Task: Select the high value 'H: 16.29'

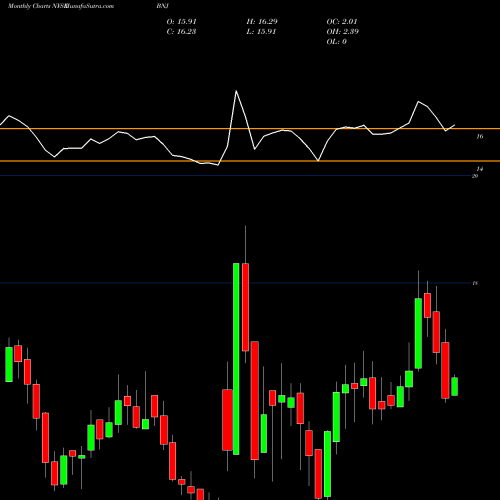Action: (262, 22)
